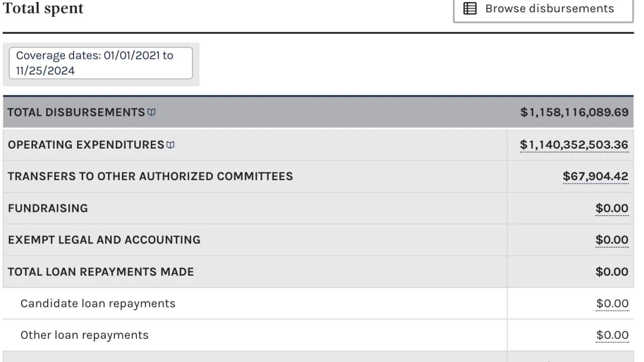Click the table icon in Browse disbursements
644x362 pixels.
470,9
